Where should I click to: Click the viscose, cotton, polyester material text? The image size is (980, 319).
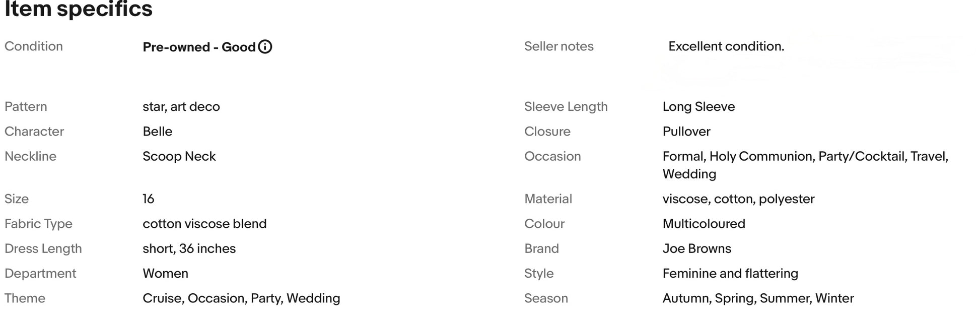(x=738, y=199)
